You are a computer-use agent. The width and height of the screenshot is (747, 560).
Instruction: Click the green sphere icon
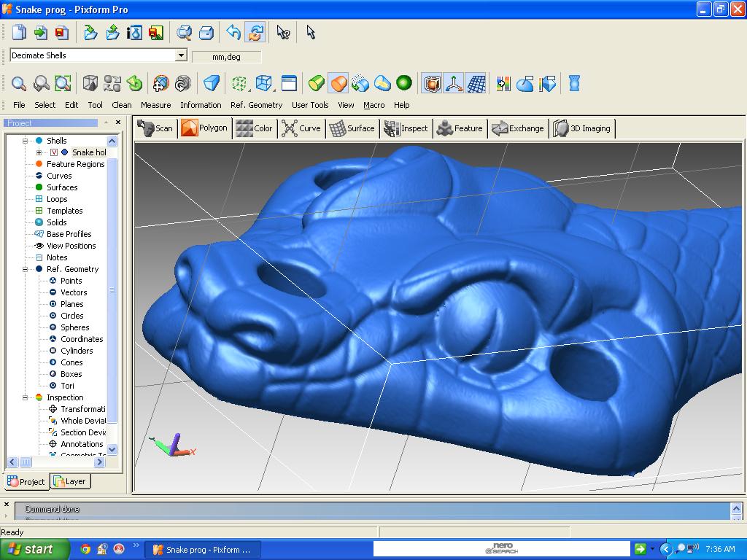pyautogui.click(x=404, y=83)
